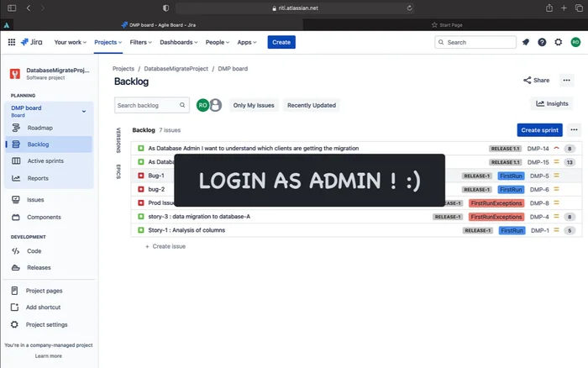Expand the Projects dropdown menu
This screenshot has width=588, height=368.
click(108, 42)
